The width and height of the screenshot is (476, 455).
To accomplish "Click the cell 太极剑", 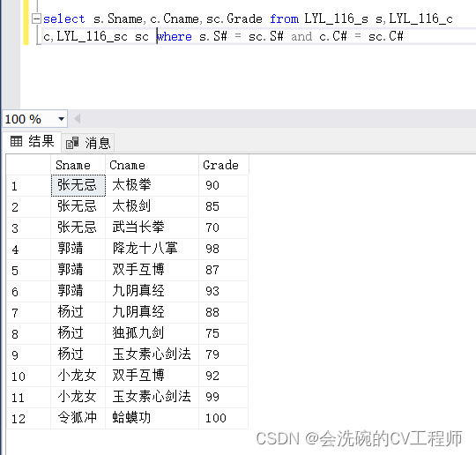I will (152, 206).
